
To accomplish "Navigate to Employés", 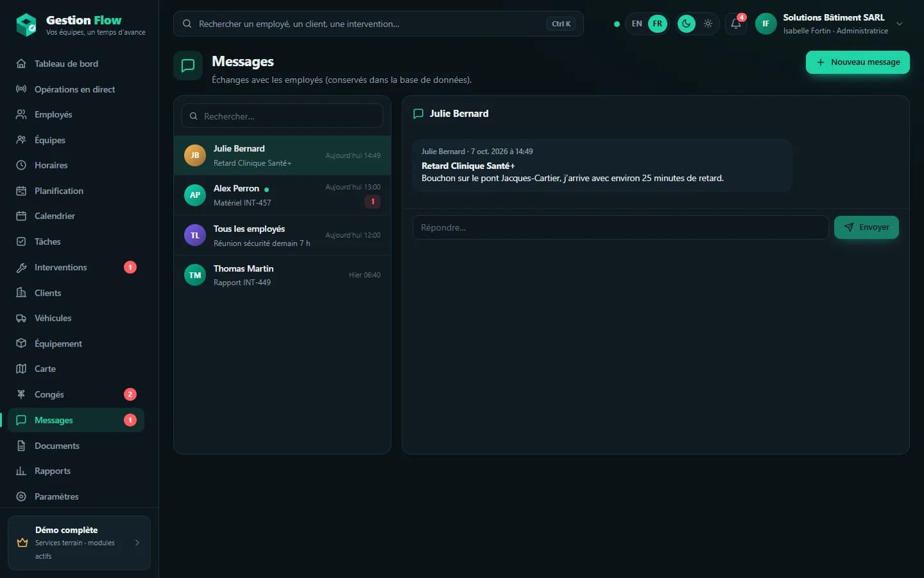I will pos(76,114).
